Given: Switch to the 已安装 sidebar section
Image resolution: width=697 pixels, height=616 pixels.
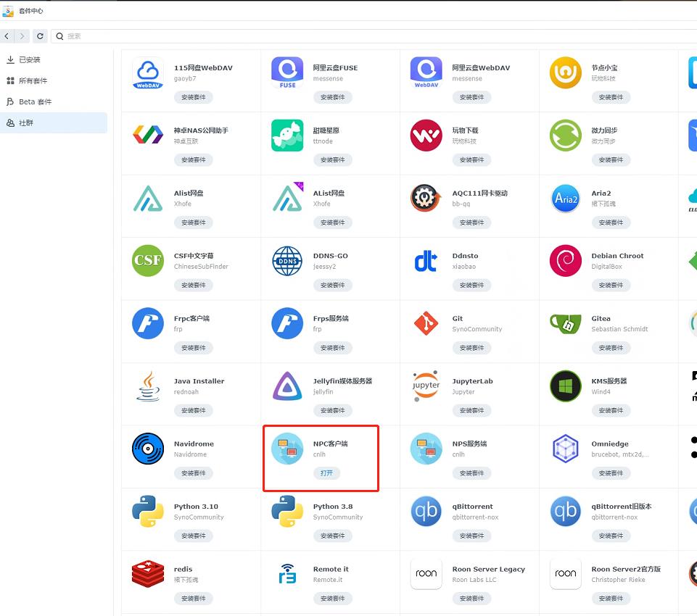Looking at the screenshot, I should pos(29,59).
